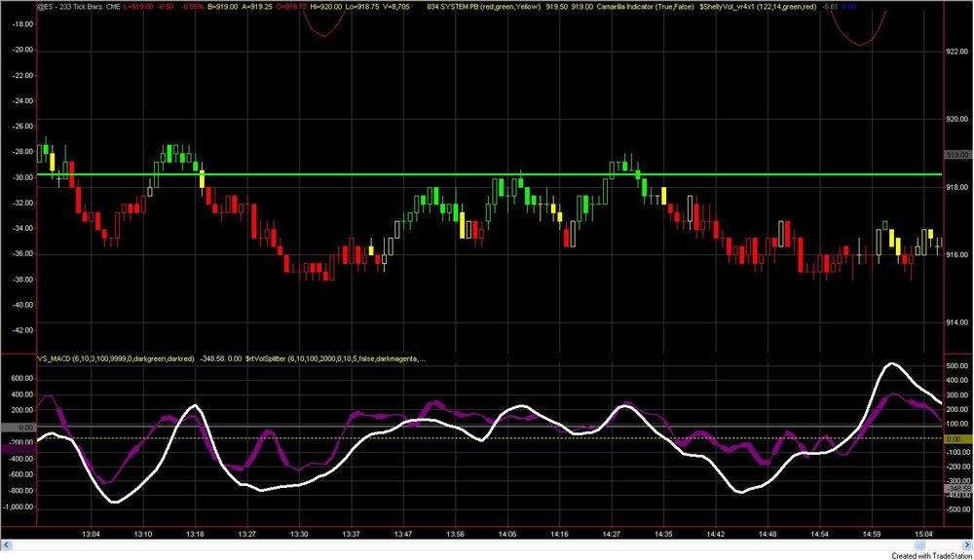
Task: Click the horizontal scrollbar right arrow
Action: click(968, 545)
